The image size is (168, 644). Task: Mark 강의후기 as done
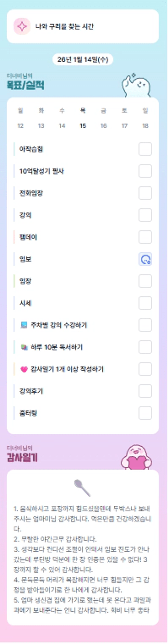[145, 391]
